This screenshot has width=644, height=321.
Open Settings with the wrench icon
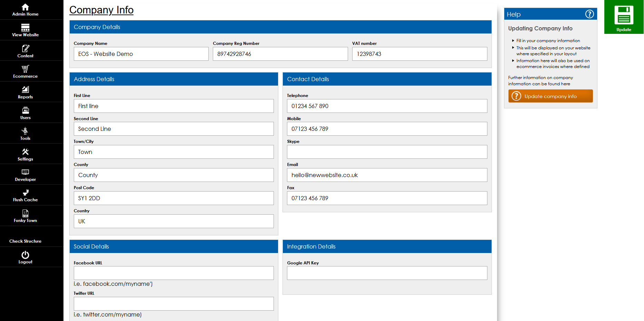pyautogui.click(x=25, y=152)
